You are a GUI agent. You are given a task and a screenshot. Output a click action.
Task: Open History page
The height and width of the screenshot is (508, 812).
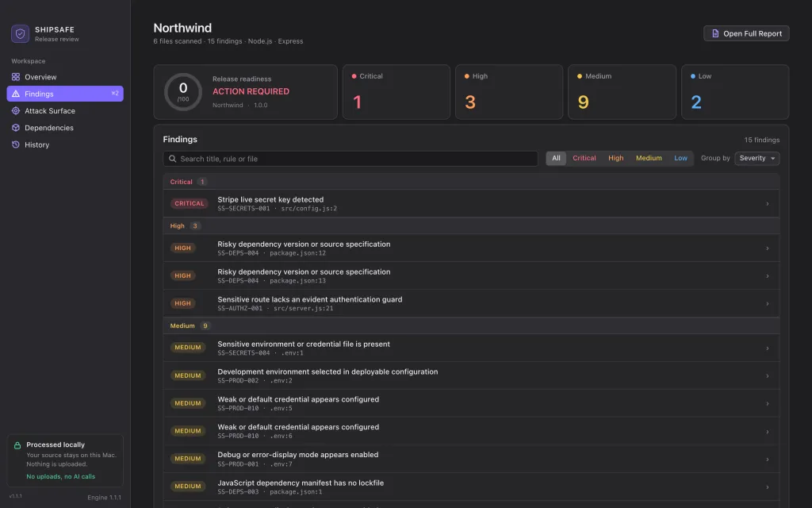(x=65, y=144)
